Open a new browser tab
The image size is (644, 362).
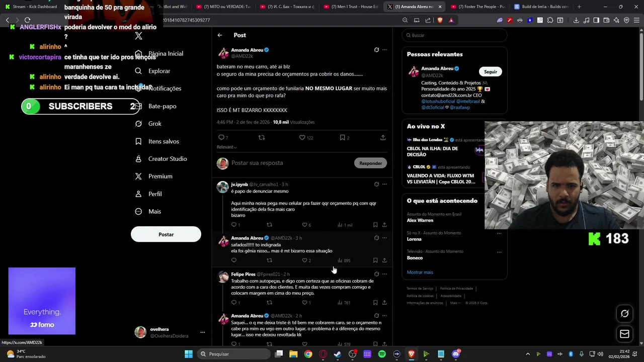(x=579, y=7)
